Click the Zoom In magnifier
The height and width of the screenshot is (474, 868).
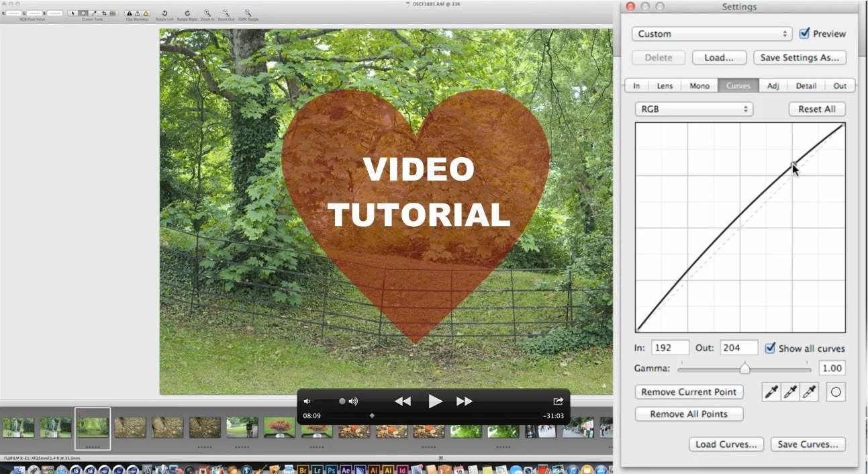(207, 13)
